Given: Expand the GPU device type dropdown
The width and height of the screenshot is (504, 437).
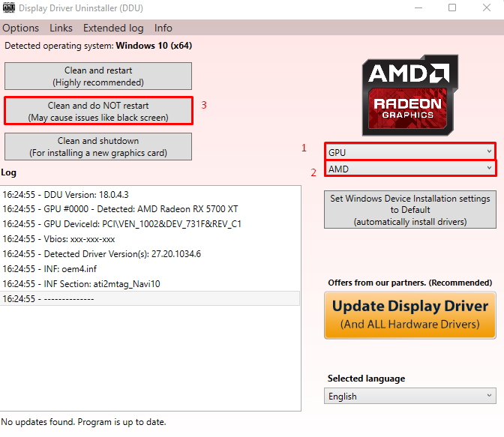Looking at the screenshot, I should [x=410, y=152].
